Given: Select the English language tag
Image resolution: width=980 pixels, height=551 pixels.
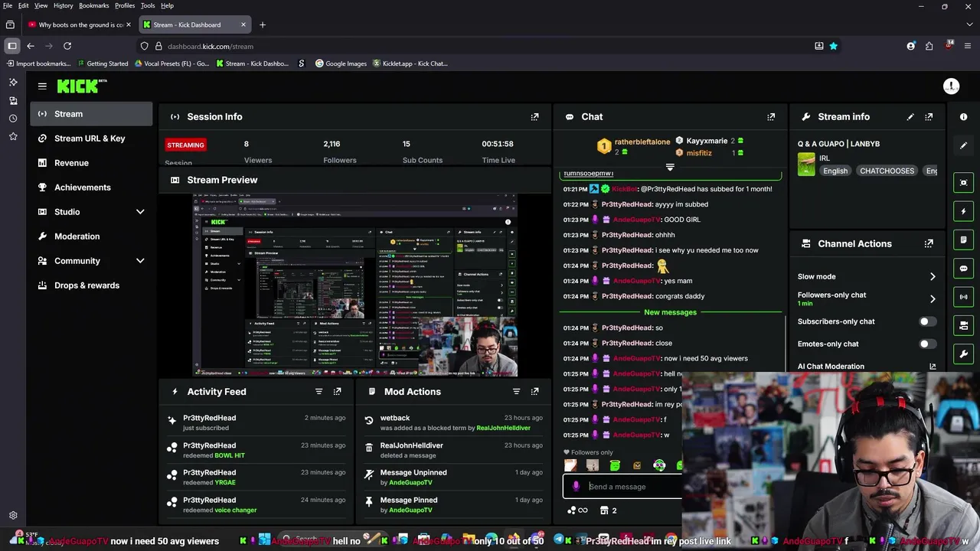Looking at the screenshot, I should [x=835, y=171].
